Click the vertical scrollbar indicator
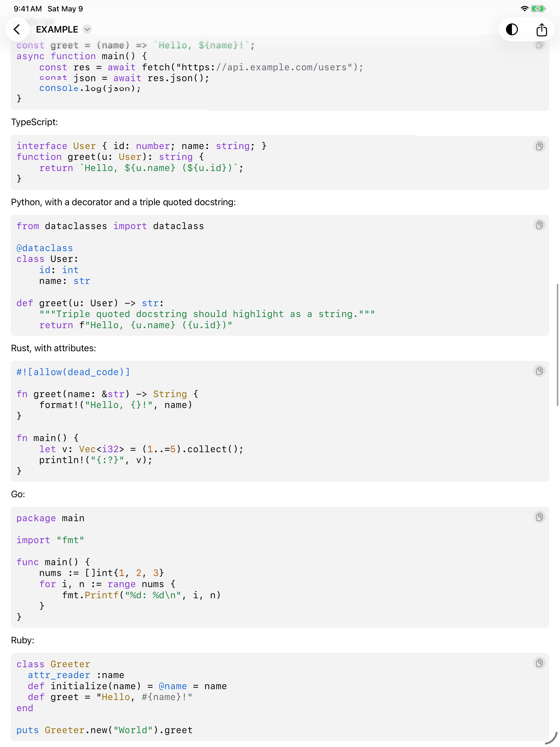 point(557,345)
